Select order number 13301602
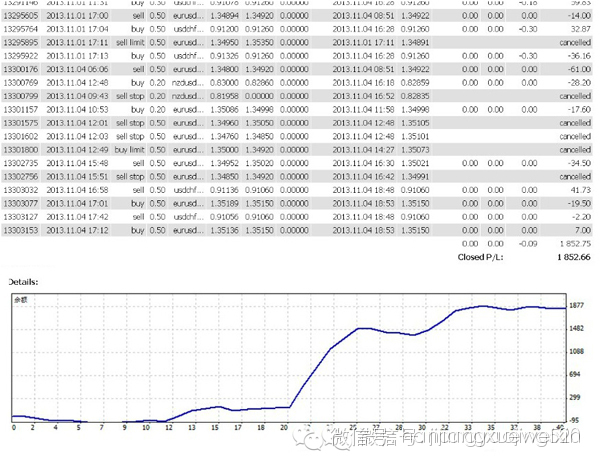The width and height of the screenshot is (600, 468). point(21,136)
